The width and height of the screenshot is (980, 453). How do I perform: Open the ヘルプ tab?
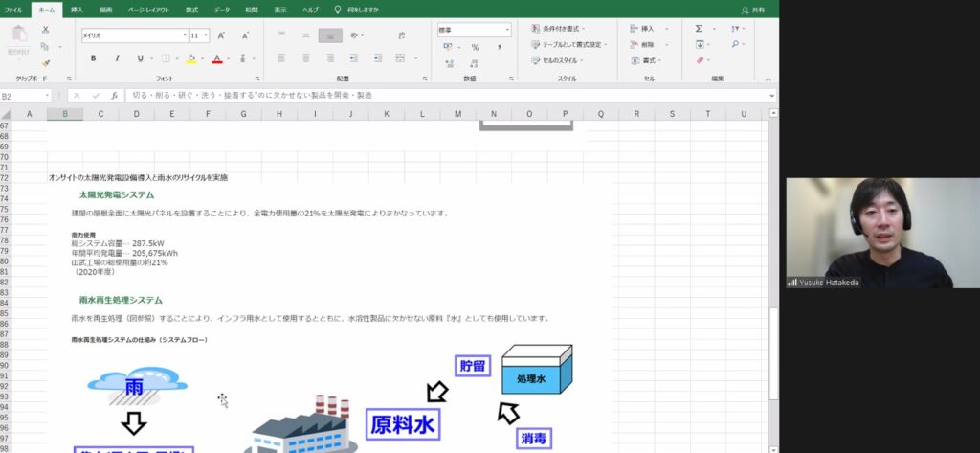[311, 10]
